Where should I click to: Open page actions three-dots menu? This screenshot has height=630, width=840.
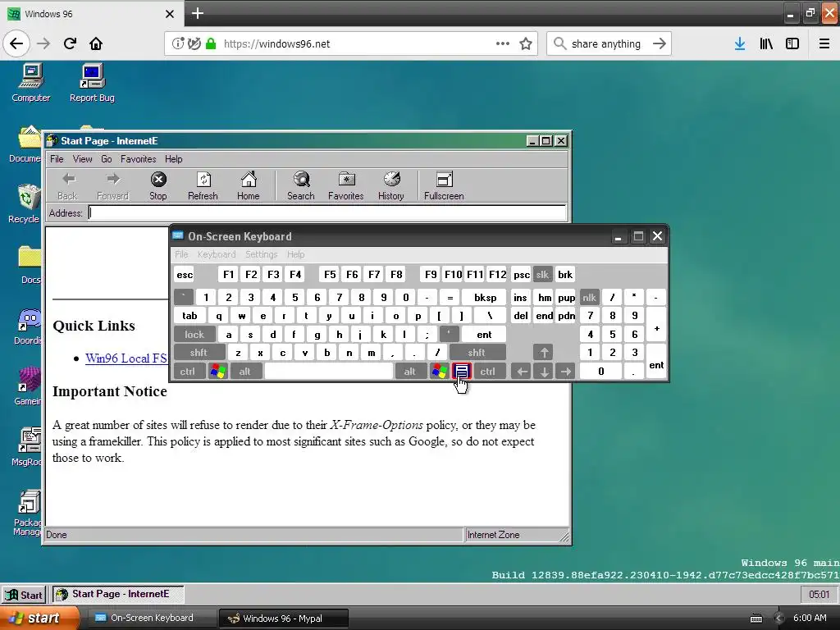(503, 43)
